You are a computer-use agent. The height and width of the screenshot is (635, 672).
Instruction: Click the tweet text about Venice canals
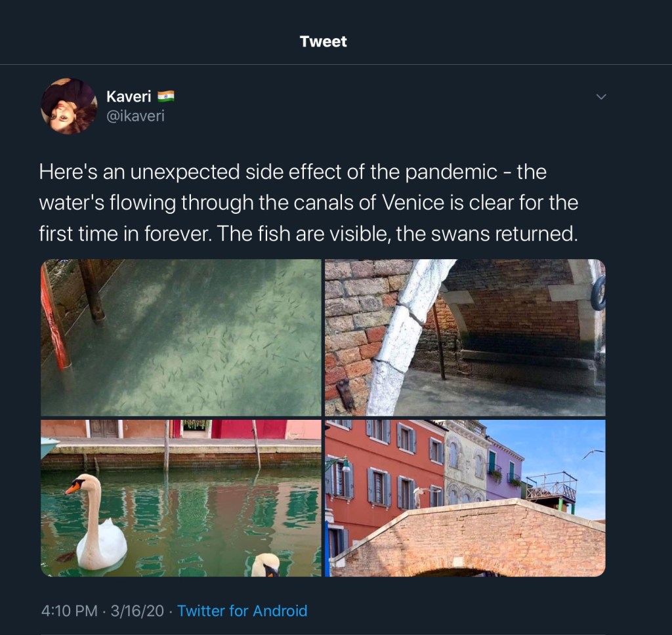(308, 203)
